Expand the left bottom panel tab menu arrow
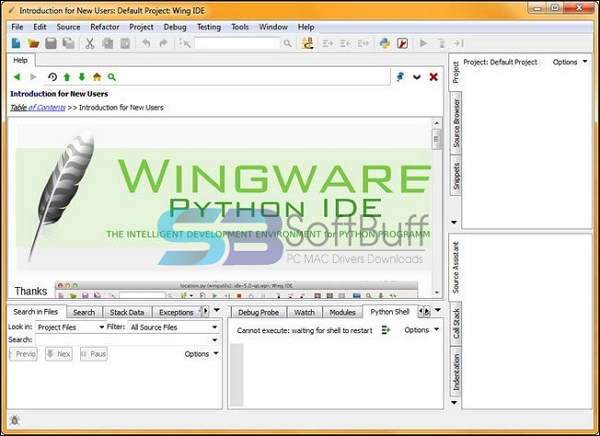The image size is (600, 436). 217,310
